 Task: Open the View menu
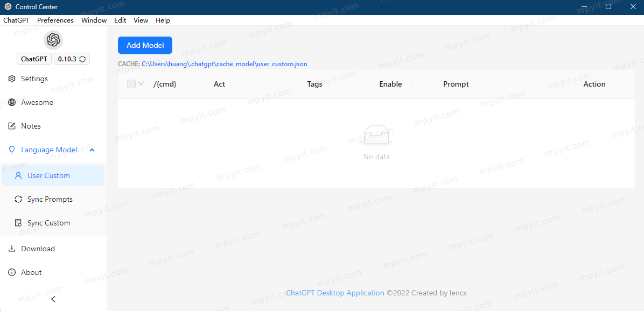click(141, 20)
